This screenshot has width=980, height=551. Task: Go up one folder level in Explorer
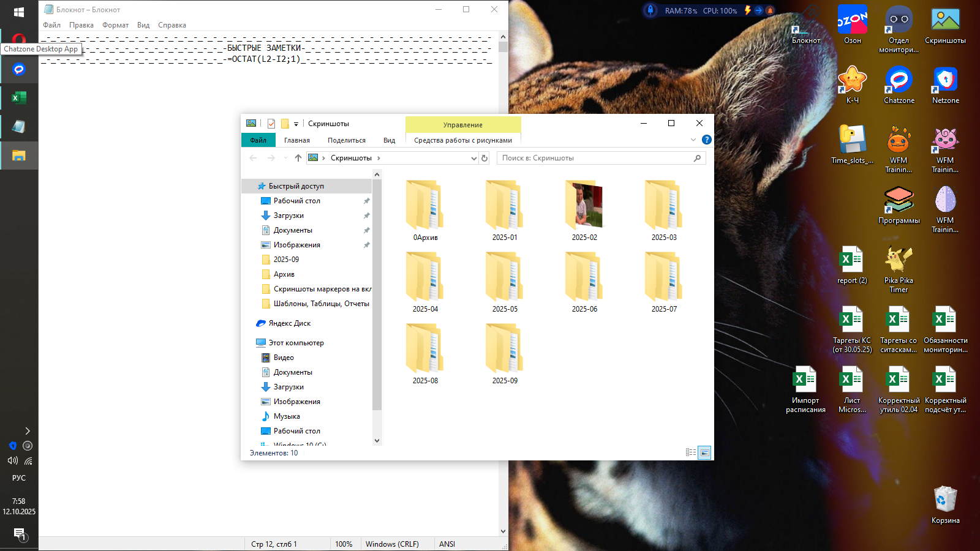click(x=298, y=158)
